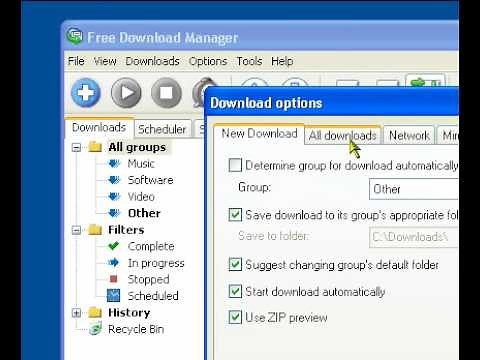The image size is (480, 360).
Task: Start downloads with the play button
Action: click(x=126, y=93)
